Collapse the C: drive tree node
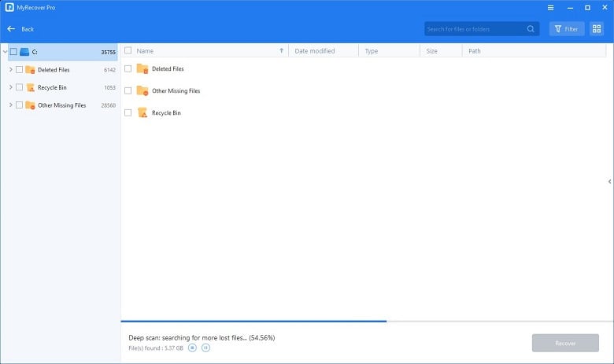The width and height of the screenshot is (614, 364). pos(5,52)
